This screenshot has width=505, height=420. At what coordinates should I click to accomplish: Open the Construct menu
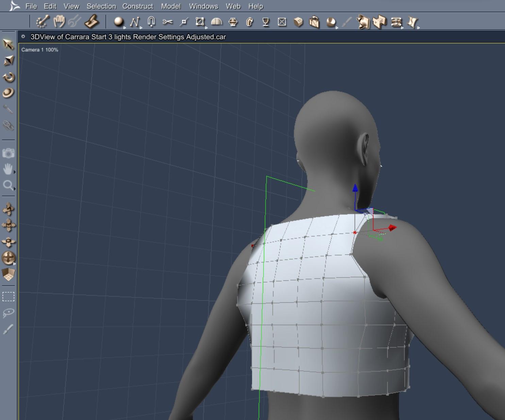(138, 6)
